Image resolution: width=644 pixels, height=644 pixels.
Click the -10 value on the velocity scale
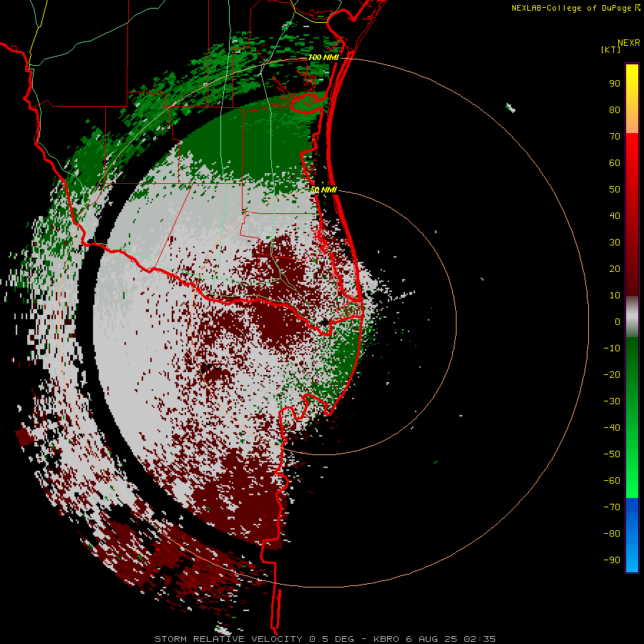point(612,348)
